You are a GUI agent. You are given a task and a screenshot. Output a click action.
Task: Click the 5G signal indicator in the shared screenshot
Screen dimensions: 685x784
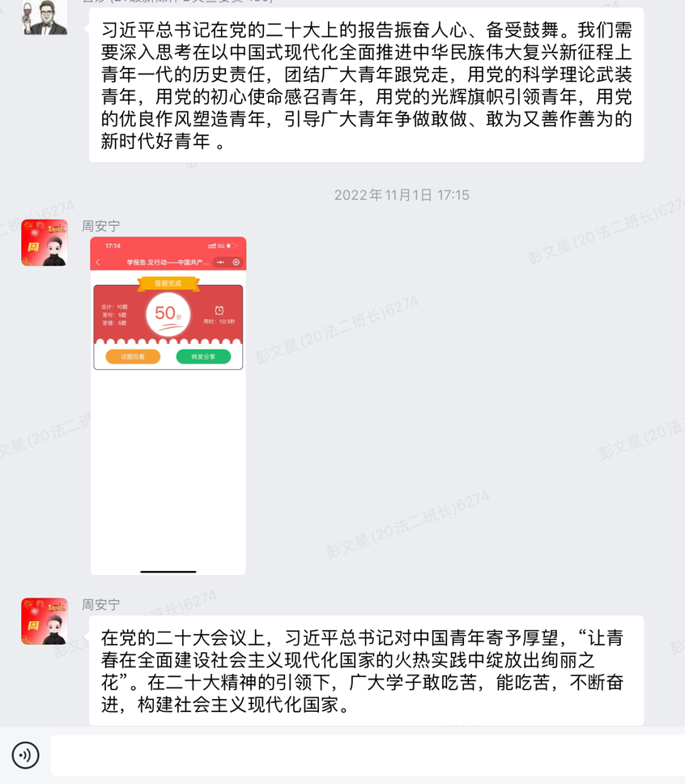pyautogui.click(x=220, y=246)
